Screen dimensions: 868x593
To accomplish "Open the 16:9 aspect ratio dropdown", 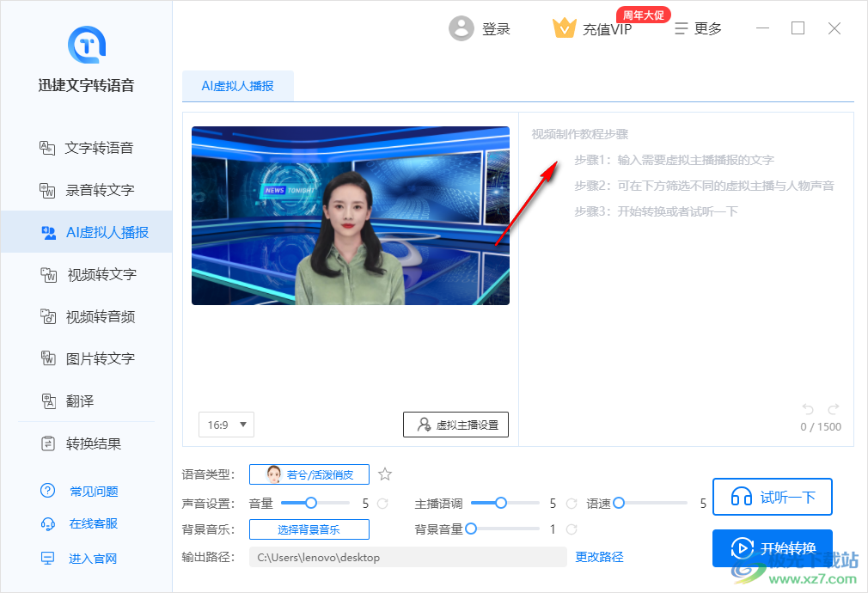I will (226, 424).
